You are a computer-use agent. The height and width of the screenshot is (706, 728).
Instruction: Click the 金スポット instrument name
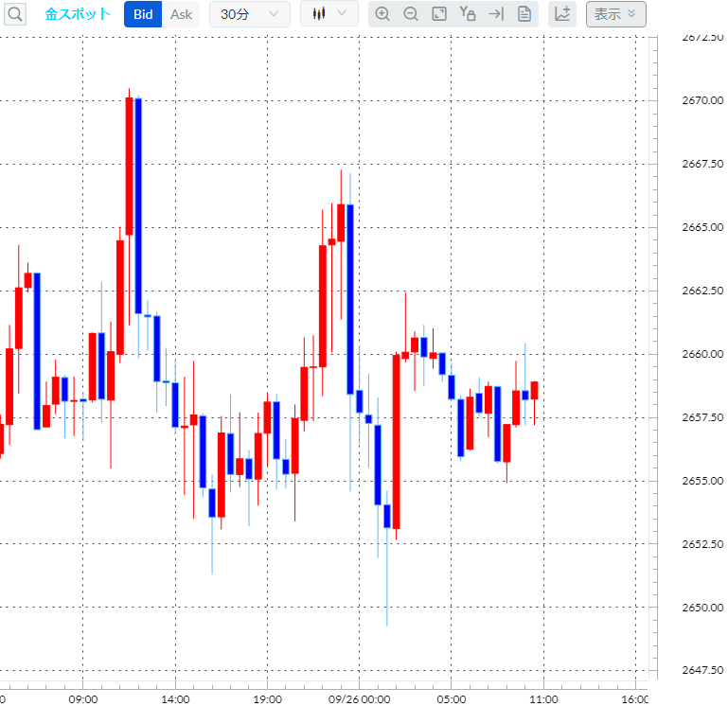pyautogui.click(x=78, y=14)
